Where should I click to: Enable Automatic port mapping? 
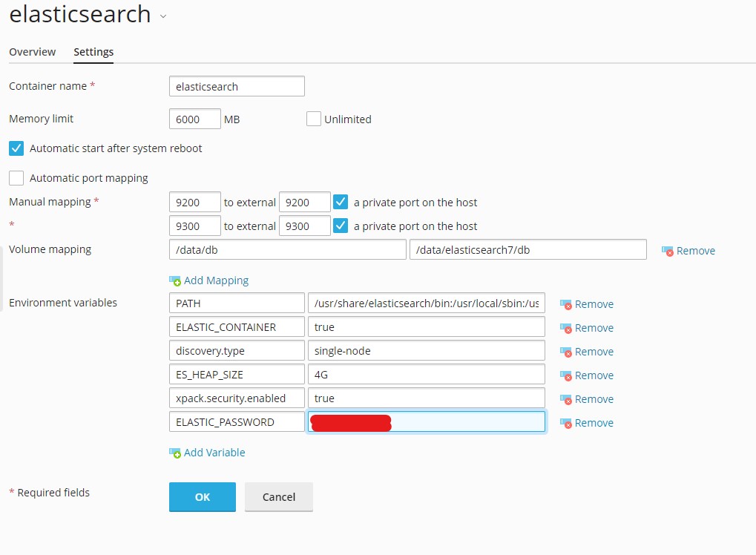(x=16, y=178)
